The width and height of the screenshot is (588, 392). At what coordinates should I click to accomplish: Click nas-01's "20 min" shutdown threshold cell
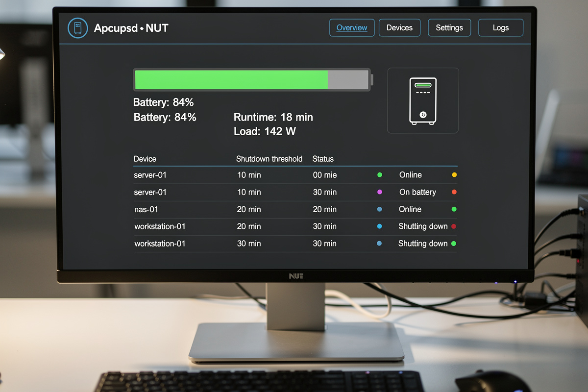[249, 209]
